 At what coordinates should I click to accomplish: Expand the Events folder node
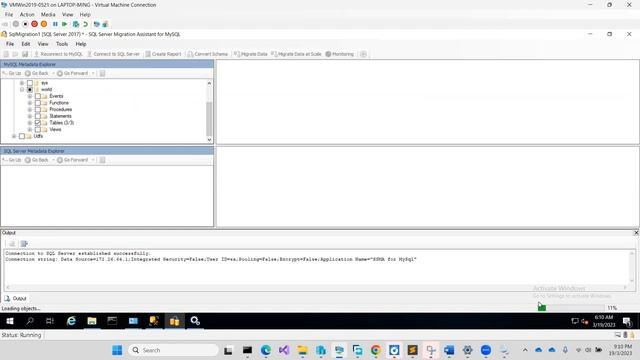click(x=30, y=96)
